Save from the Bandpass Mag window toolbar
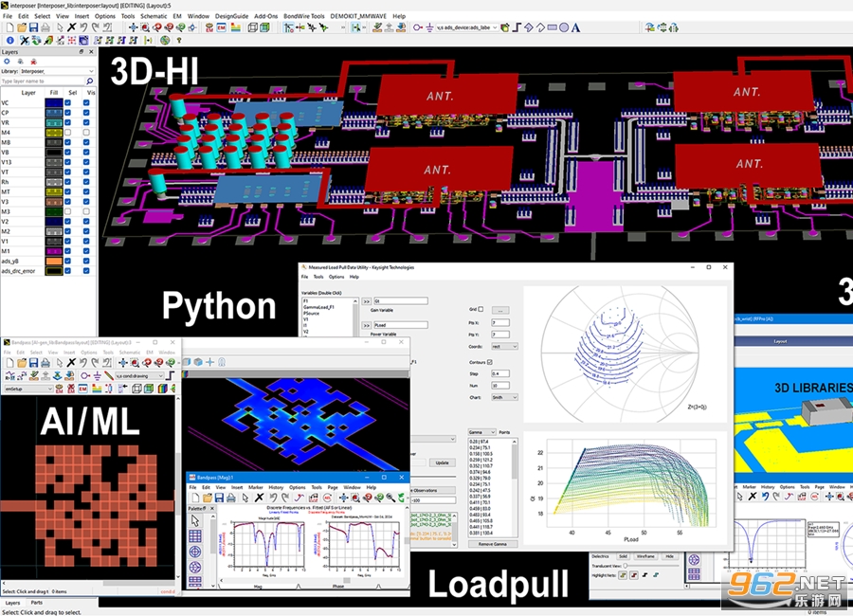The width and height of the screenshot is (853, 616). click(x=219, y=498)
